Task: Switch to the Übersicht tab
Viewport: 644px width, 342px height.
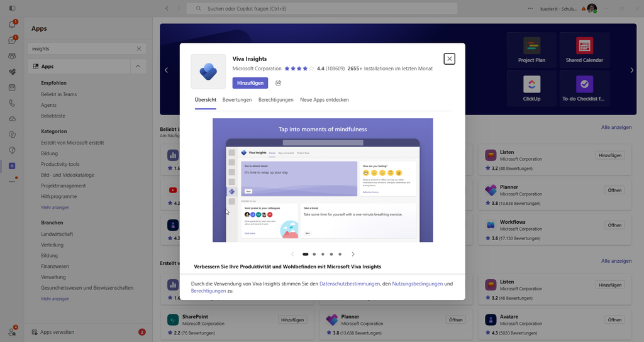Action: (206, 100)
